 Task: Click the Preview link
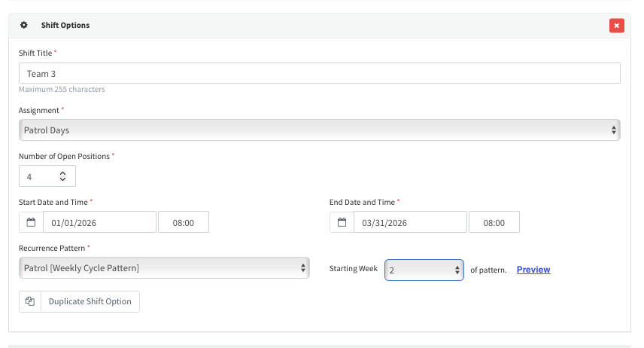click(533, 270)
